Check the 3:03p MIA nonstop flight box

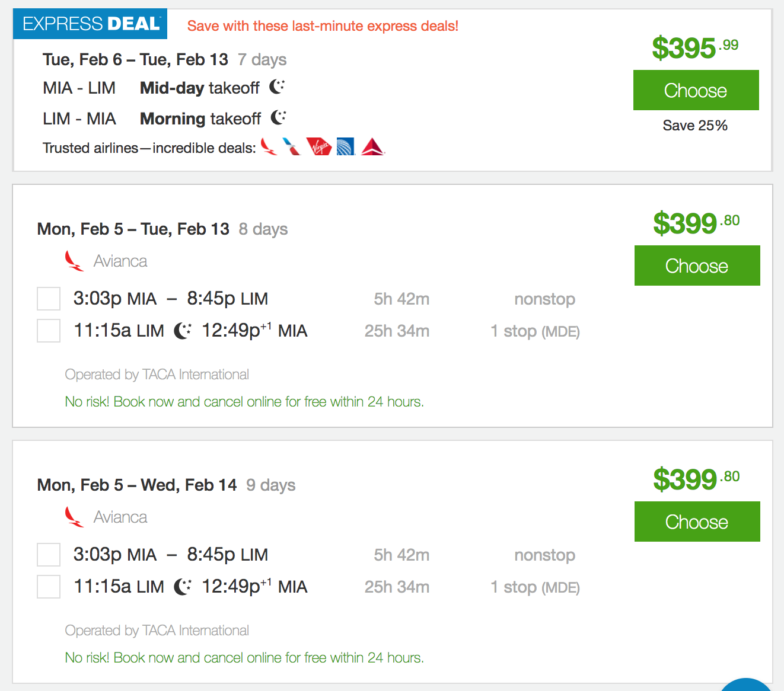coord(48,299)
